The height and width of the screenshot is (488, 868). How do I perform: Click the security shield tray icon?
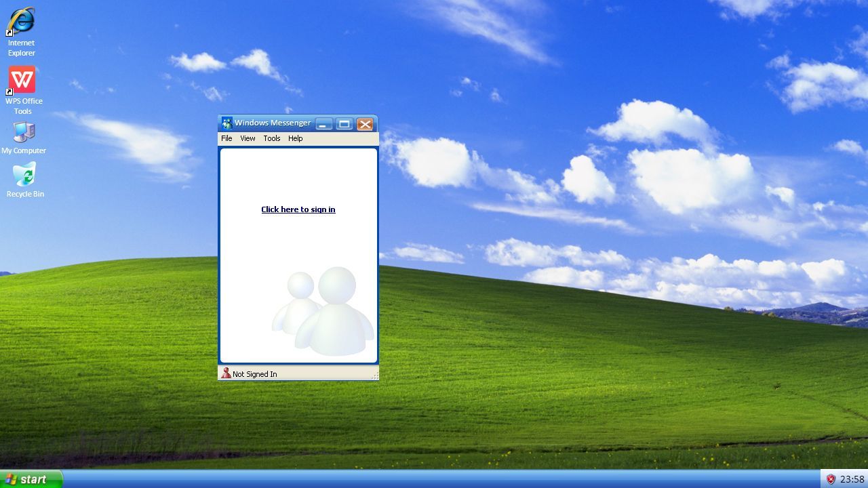coord(831,479)
